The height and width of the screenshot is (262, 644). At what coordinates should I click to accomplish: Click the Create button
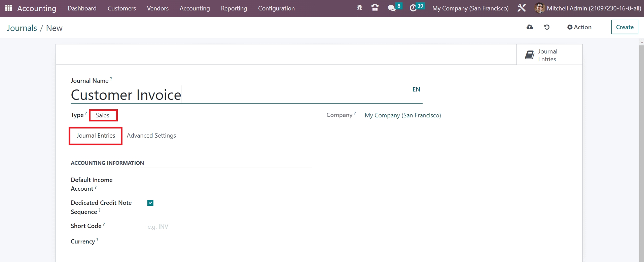(x=624, y=27)
